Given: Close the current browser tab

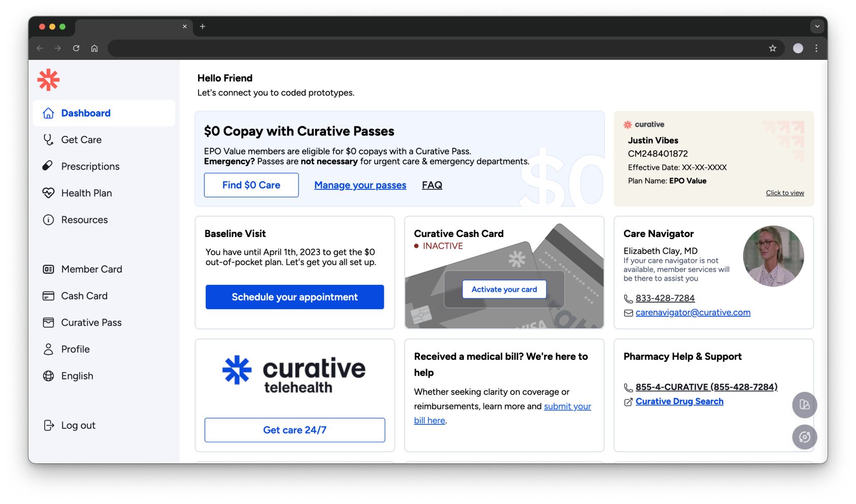Looking at the screenshot, I should point(185,26).
